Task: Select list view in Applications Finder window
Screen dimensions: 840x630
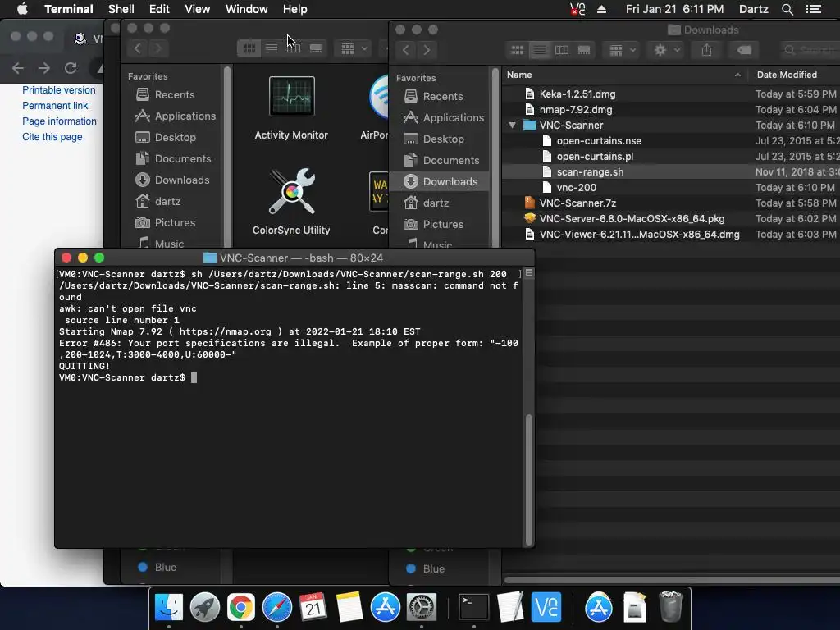Action: [272, 48]
